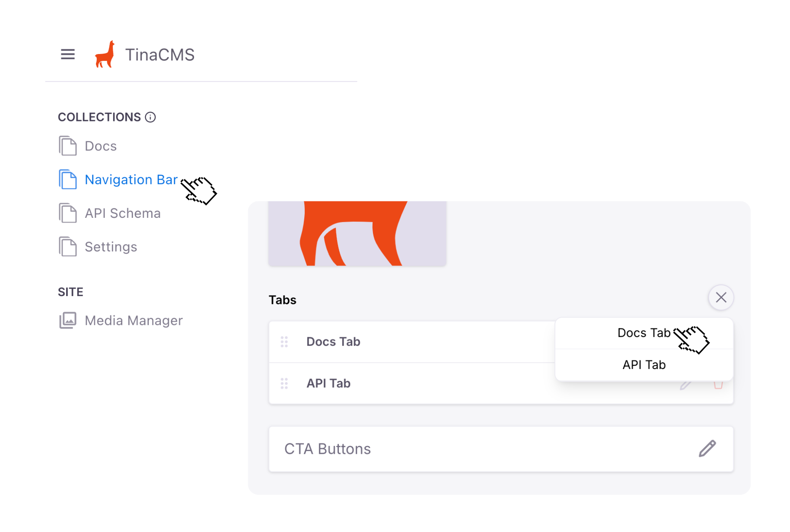The width and height of the screenshot is (790, 532).
Task: Select Docs Tab in the popup menu
Action: (x=643, y=333)
